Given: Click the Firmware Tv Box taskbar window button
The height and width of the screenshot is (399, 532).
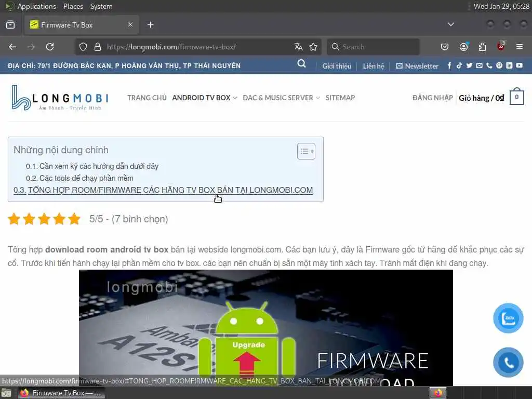Looking at the screenshot, I should pyautogui.click(x=61, y=393).
